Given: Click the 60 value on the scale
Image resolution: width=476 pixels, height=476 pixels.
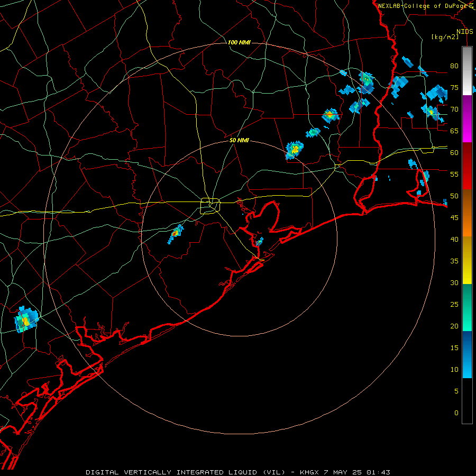Looking at the screenshot, I should (454, 153).
